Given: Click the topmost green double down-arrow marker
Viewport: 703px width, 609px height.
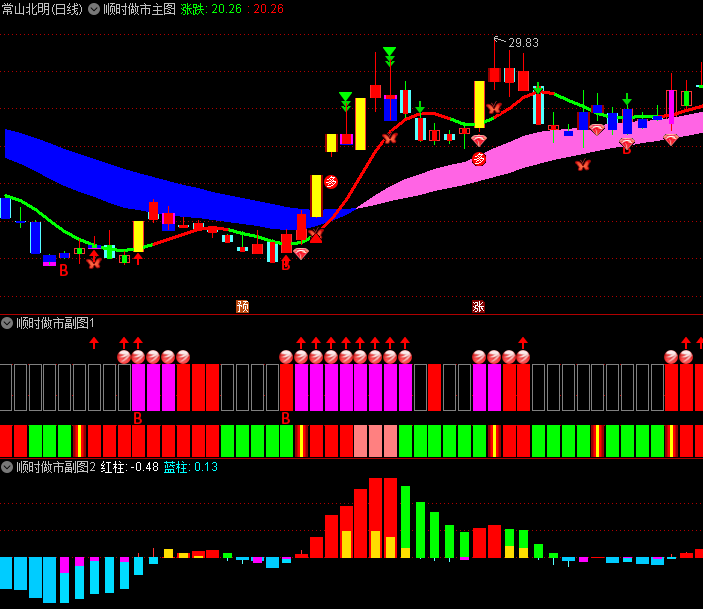Looking at the screenshot, I should (390, 57).
